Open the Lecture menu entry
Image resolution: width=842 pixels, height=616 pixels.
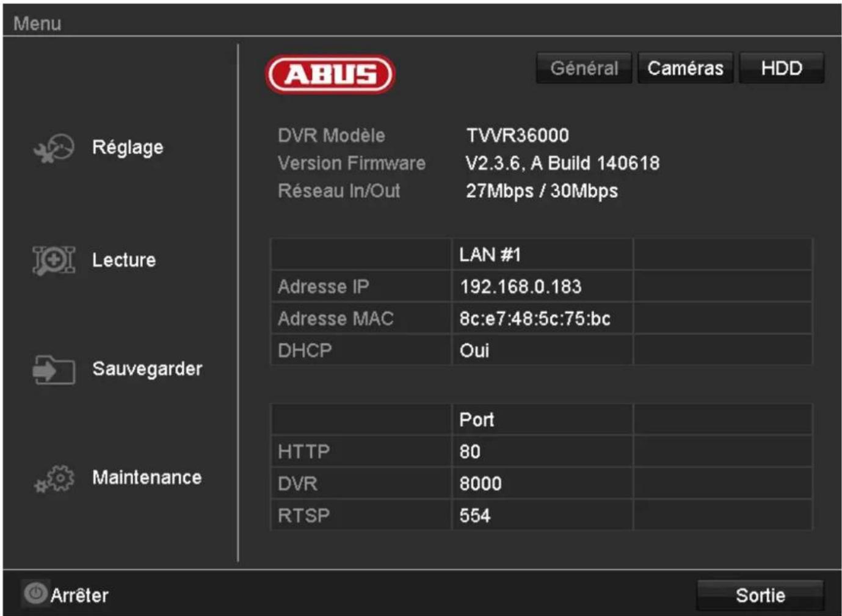click(124, 260)
